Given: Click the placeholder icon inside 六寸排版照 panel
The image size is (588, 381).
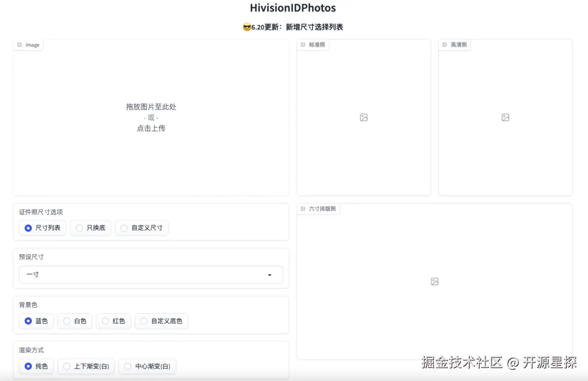Looking at the screenshot, I should [x=434, y=281].
